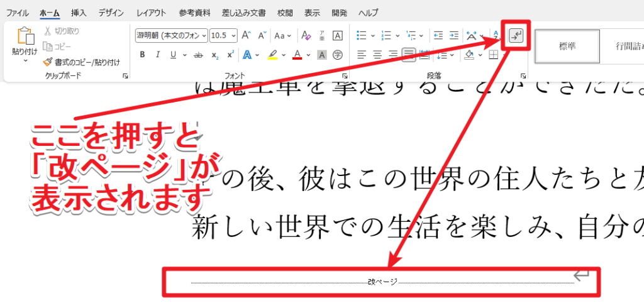Click the multilevel list icon
This screenshot has width=644, height=308.
point(410,35)
